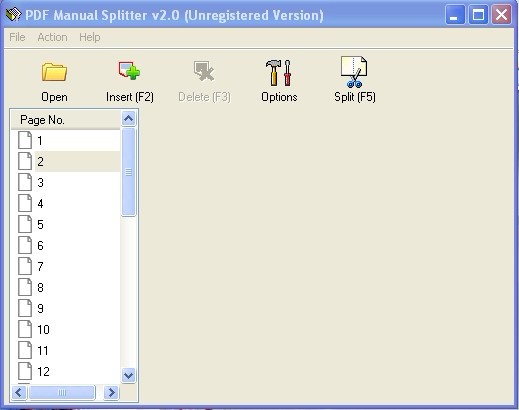Open the Help menu
The width and height of the screenshot is (519, 410).
point(90,37)
